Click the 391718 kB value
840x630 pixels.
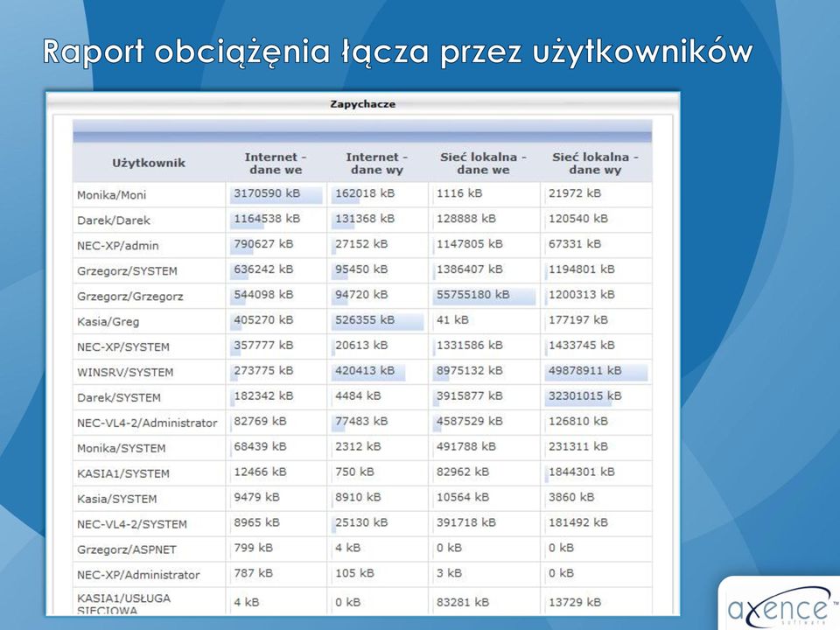[466, 522]
